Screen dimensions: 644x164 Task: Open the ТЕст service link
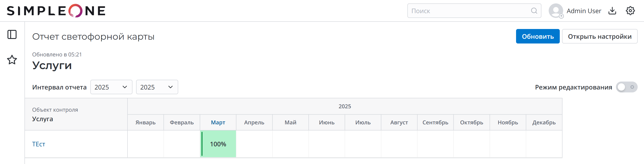pyautogui.click(x=39, y=144)
